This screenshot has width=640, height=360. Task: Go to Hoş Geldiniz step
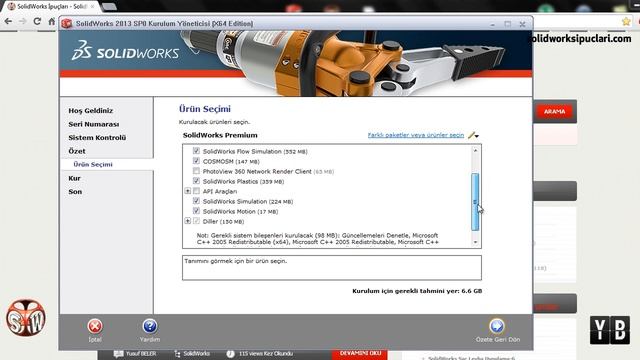tap(91, 111)
